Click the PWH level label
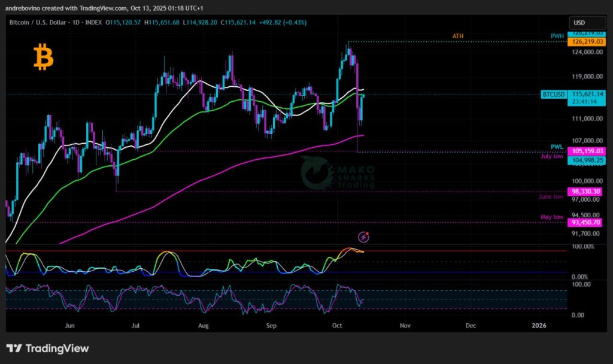This screenshot has width=613, height=364. (557, 36)
